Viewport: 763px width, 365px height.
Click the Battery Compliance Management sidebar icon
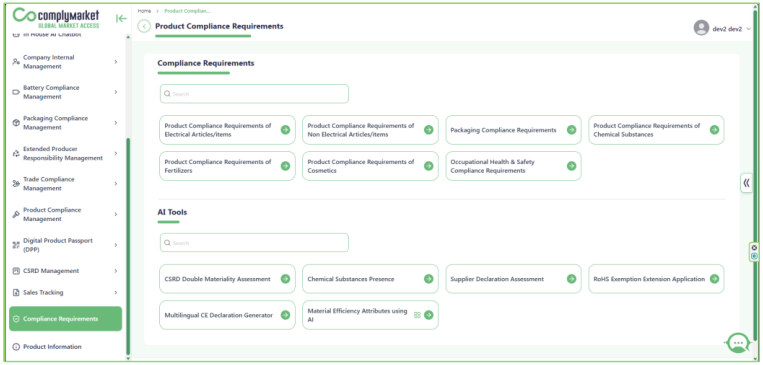point(16,92)
